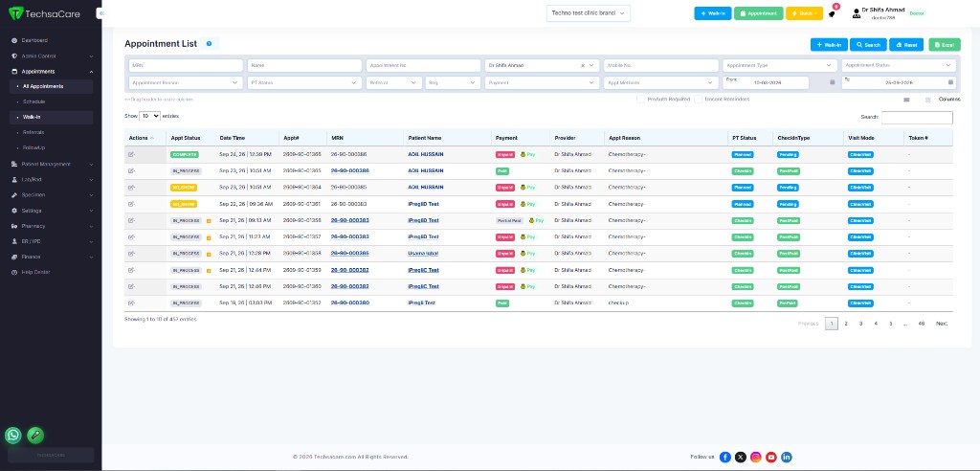This screenshot has height=471, width=980.
Task: Click the Pay icon for appointment 01364
Action: click(x=527, y=187)
